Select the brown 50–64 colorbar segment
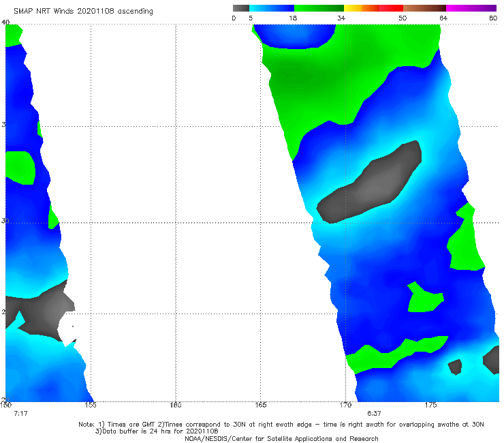Screen dimensions: 504x443 pyautogui.click(x=424, y=8)
